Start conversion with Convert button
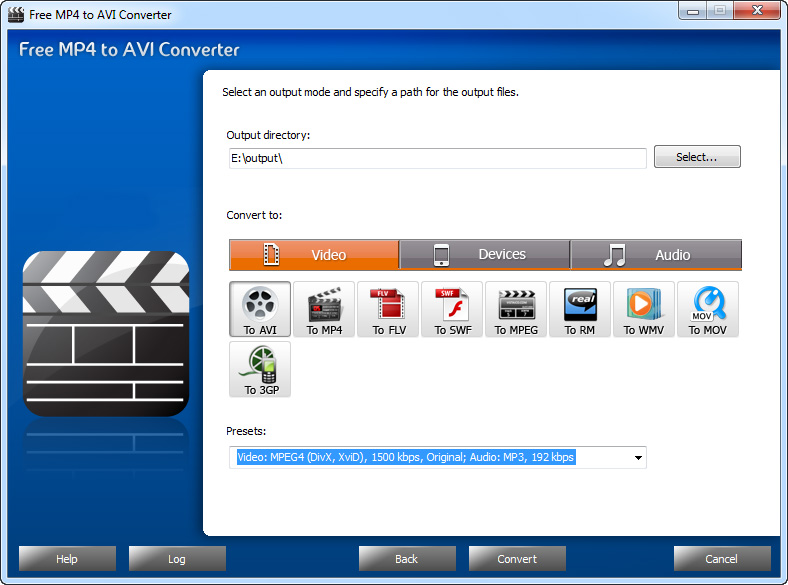Image resolution: width=788 pixels, height=585 pixels. click(517, 559)
